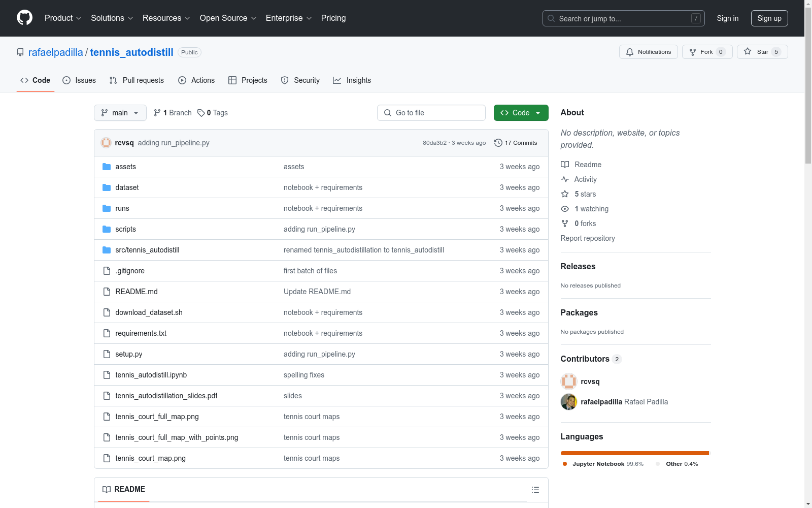Click the watching eye icon
812x508 pixels.
tap(565, 209)
